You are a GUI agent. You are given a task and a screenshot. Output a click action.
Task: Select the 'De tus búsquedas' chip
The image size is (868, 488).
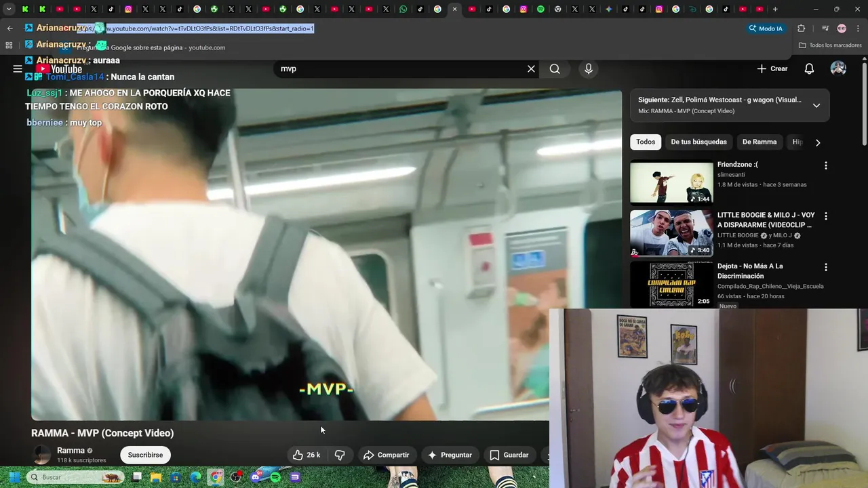tap(698, 142)
